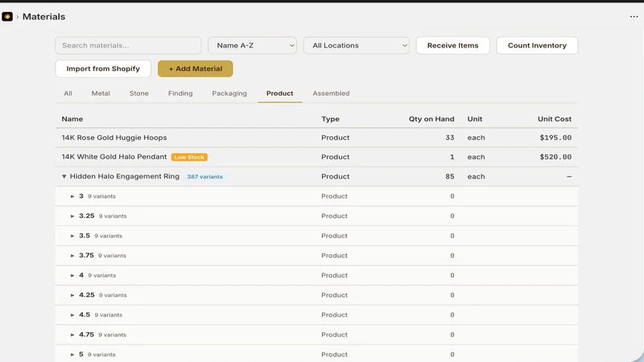Open 14K Rose Gold Huggie Hoops

pos(114,138)
